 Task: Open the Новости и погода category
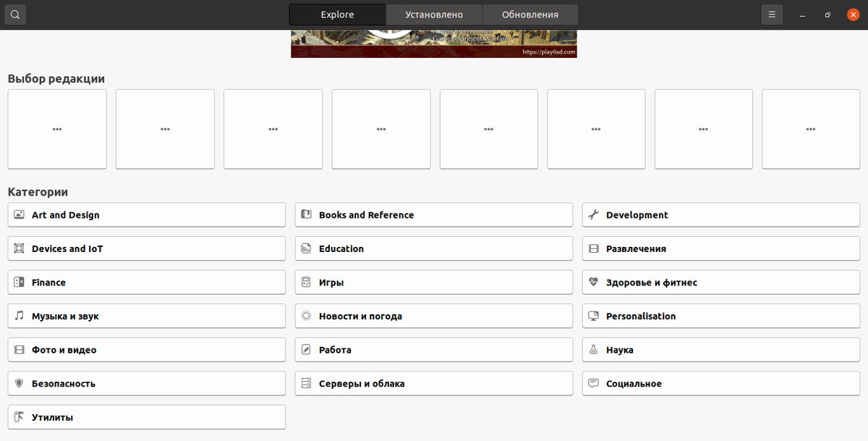pos(434,316)
